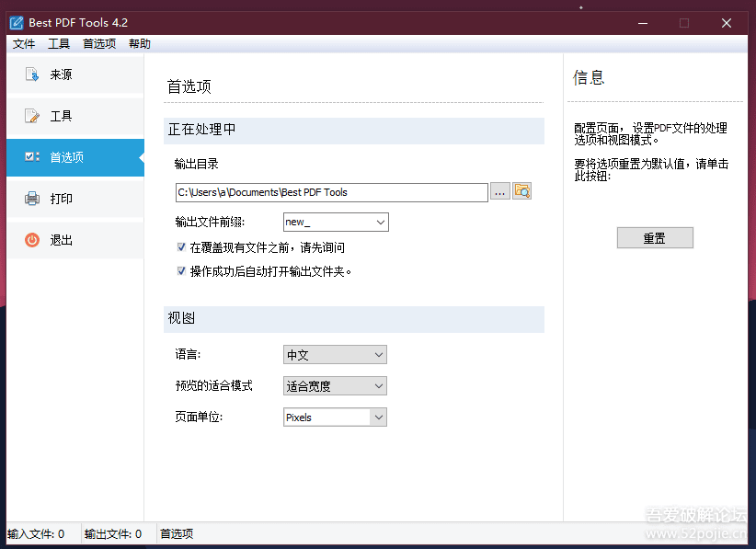Open the 工具 menu in menu bar
This screenshot has width=756, height=549.
point(59,44)
